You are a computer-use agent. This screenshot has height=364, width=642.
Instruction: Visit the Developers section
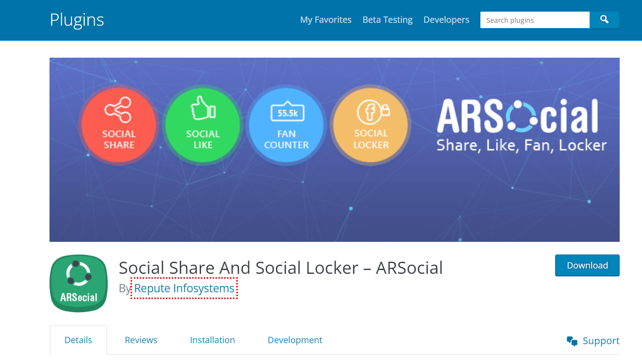pyautogui.click(x=446, y=19)
